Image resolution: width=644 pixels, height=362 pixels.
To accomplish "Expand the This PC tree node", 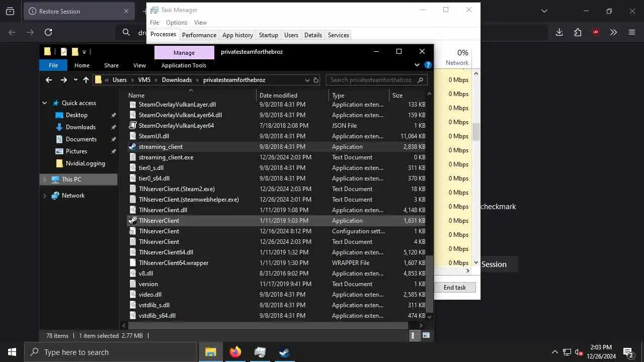I will (44, 179).
